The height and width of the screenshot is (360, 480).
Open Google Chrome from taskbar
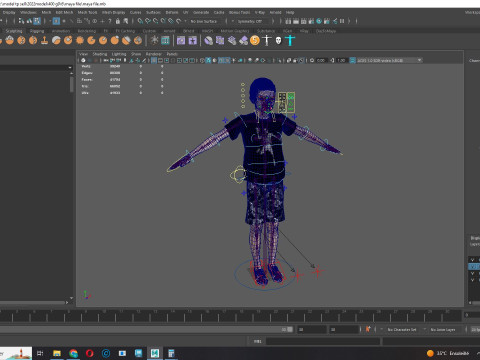click(73, 353)
